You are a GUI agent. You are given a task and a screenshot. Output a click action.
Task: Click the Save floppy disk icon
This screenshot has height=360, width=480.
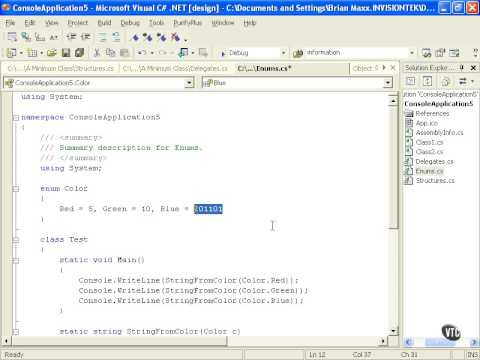coord(66,53)
